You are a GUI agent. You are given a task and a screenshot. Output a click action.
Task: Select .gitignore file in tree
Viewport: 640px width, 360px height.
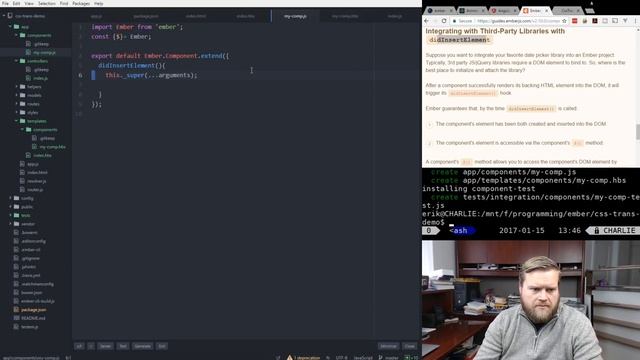pyautogui.click(x=30, y=258)
